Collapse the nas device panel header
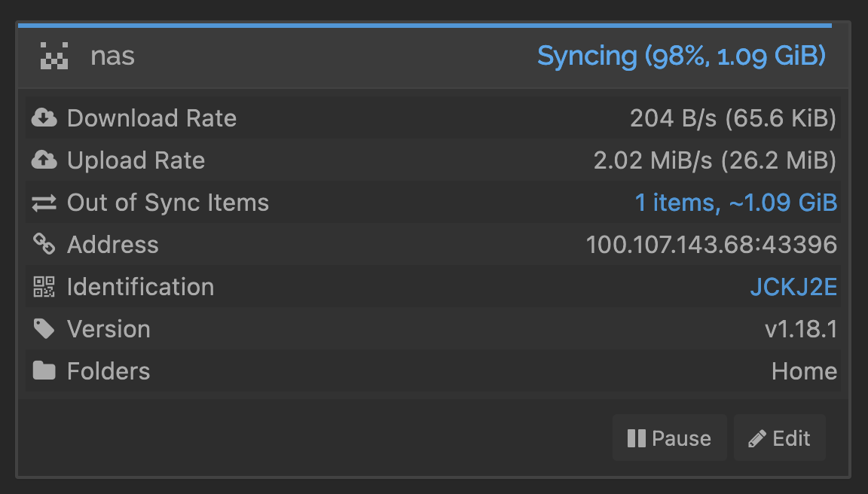 point(301,56)
